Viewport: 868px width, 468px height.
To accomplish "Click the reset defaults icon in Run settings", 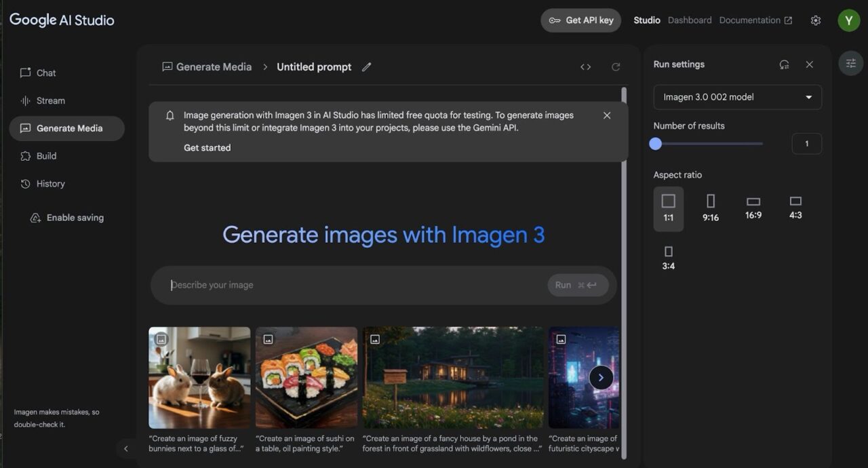I will (785, 64).
